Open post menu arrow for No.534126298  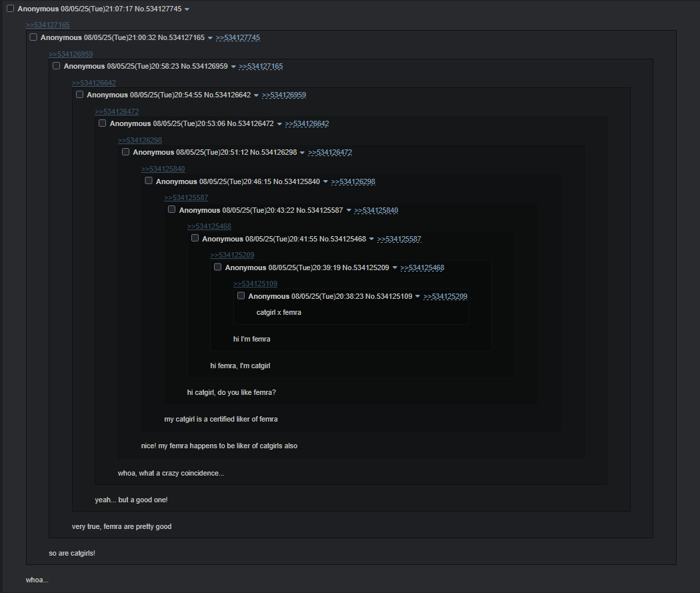pyautogui.click(x=302, y=153)
